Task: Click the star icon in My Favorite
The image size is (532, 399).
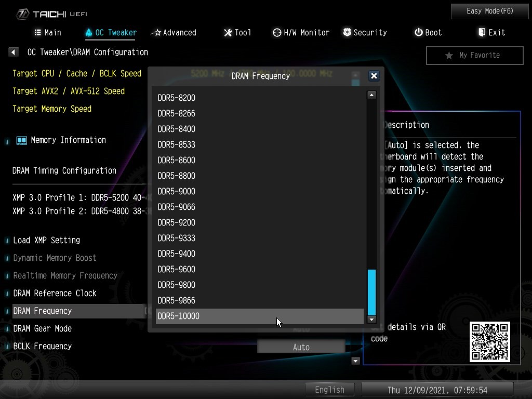Action: tap(449, 56)
